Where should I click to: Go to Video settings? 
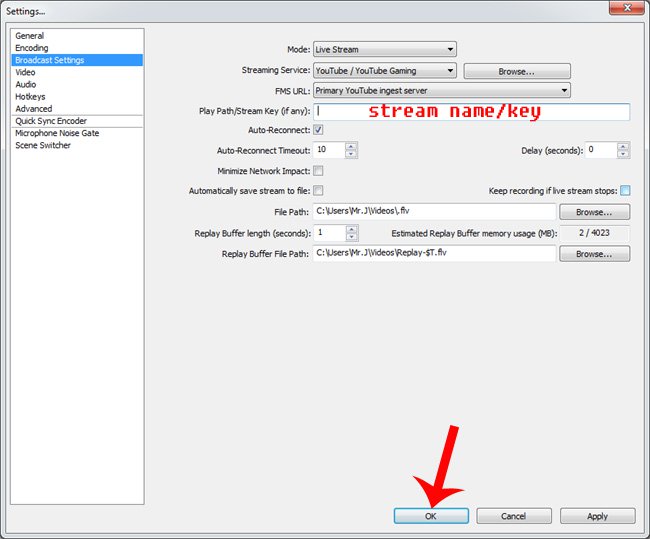25,72
